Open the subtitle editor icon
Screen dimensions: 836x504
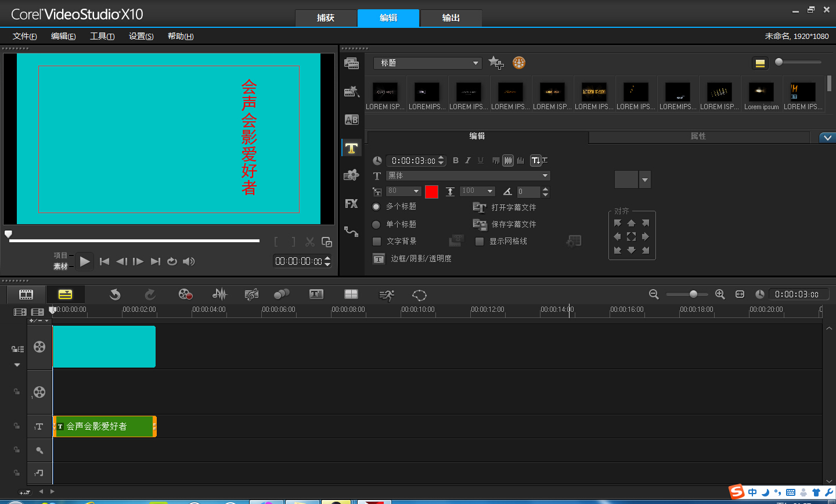point(316,294)
